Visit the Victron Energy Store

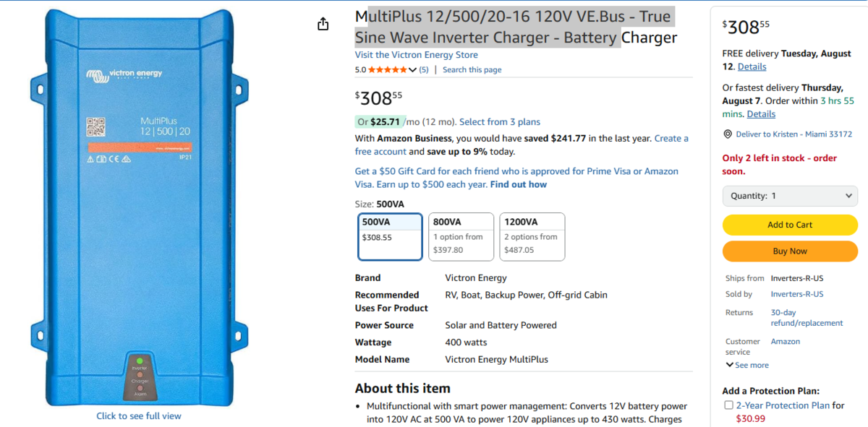pyautogui.click(x=416, y=55)
